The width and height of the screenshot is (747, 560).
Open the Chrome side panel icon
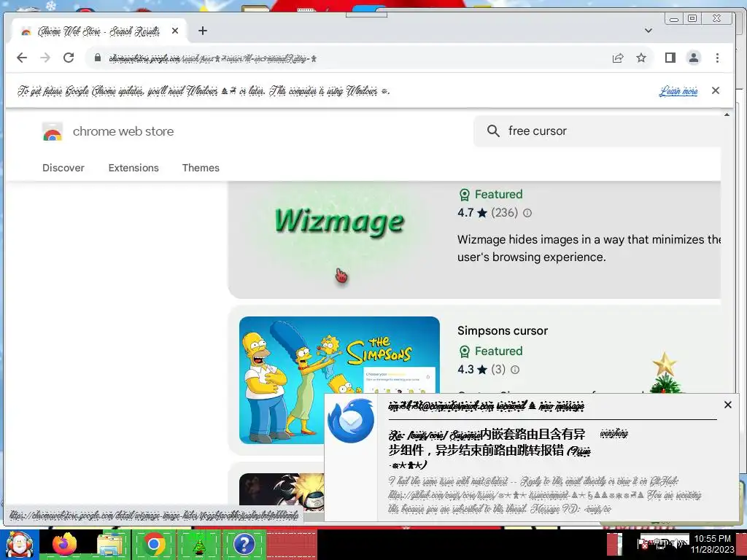(670, 58)
